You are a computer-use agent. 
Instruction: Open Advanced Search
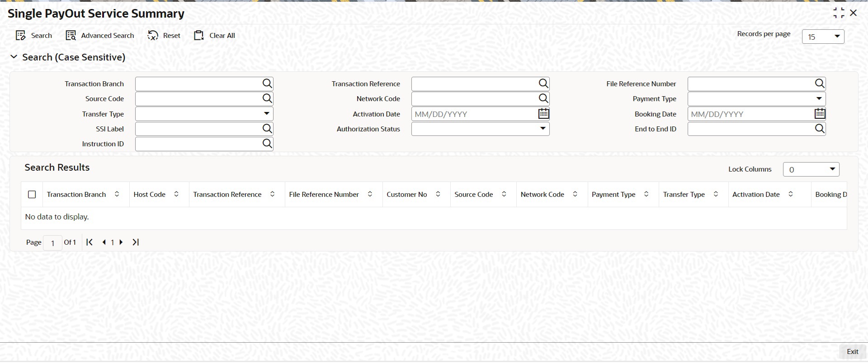100,36
